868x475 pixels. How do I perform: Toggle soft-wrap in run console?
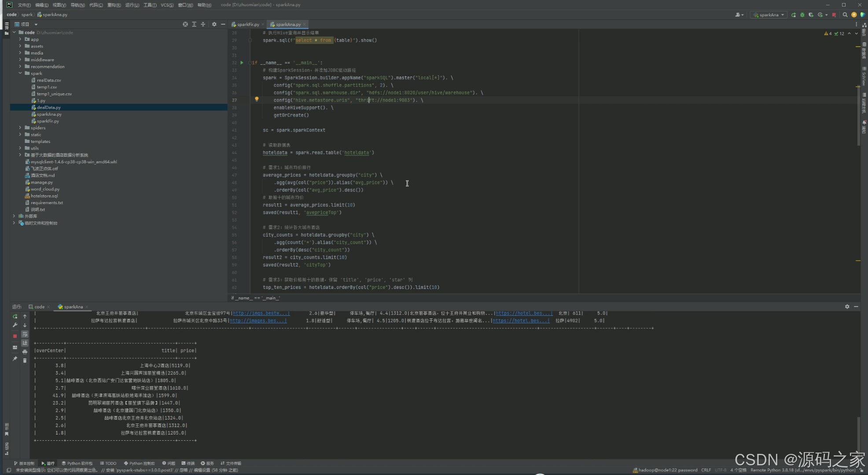[25, 334]
